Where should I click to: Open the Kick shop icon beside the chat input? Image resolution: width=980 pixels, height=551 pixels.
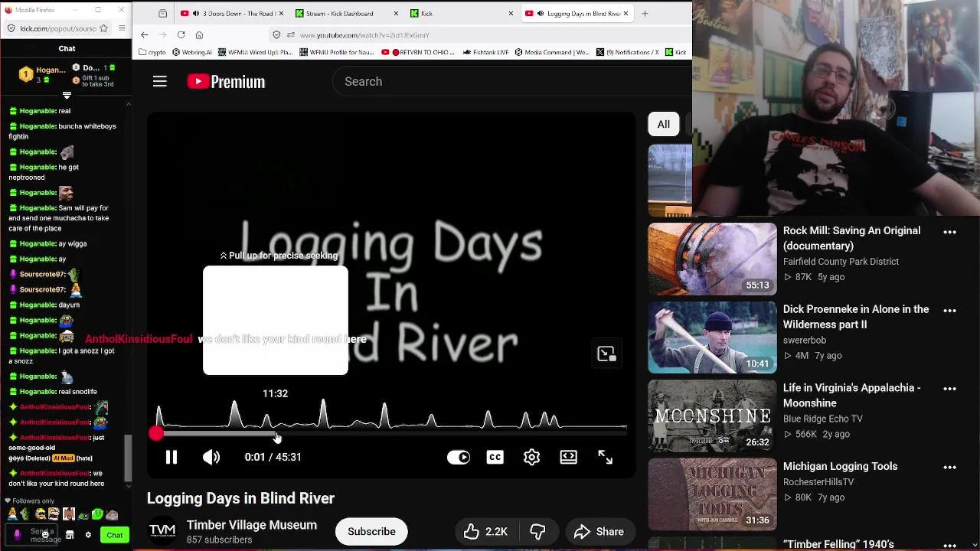tap(70, 535)
